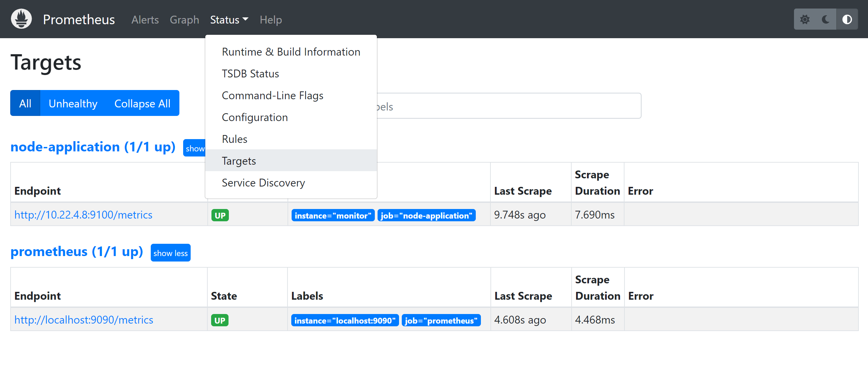Click the instance="monitor" label badge

pos(333,215)
